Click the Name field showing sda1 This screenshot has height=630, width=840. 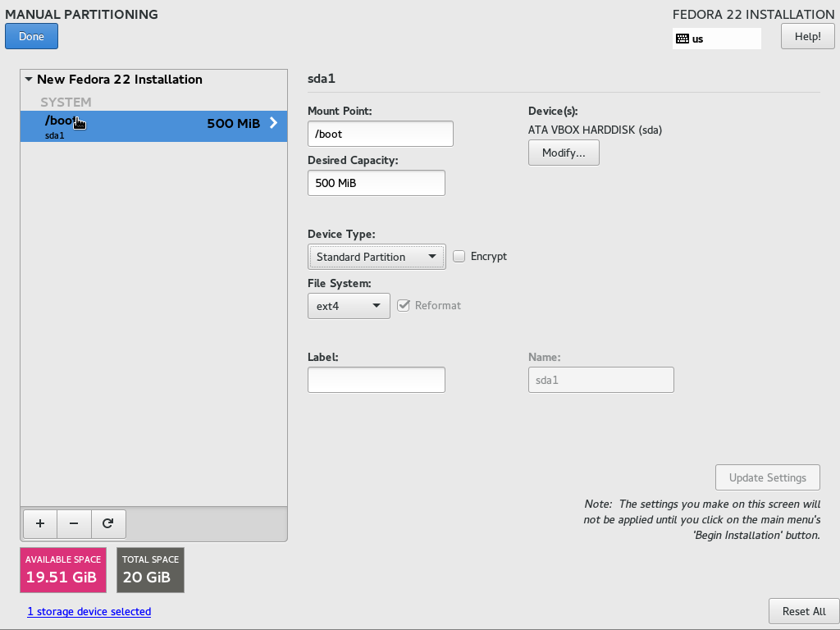click(601, 380)
